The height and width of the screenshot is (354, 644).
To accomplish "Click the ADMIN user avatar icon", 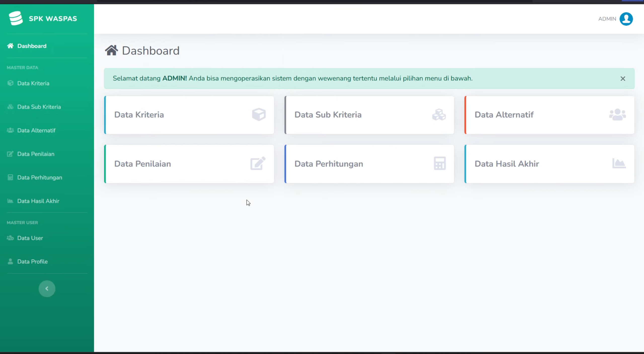I will coord(626,19).
